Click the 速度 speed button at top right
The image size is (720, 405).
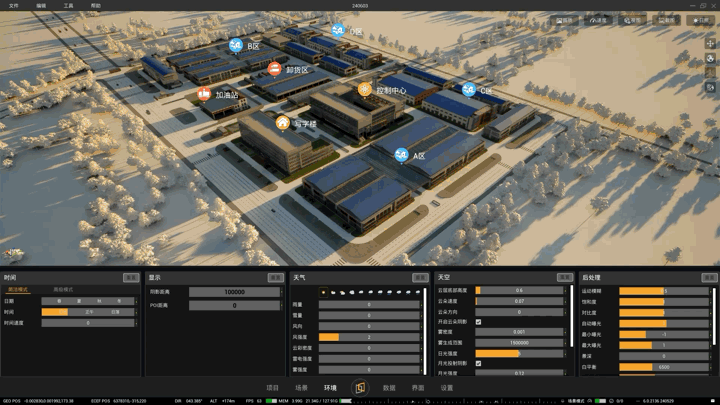[x=598, y=20]
